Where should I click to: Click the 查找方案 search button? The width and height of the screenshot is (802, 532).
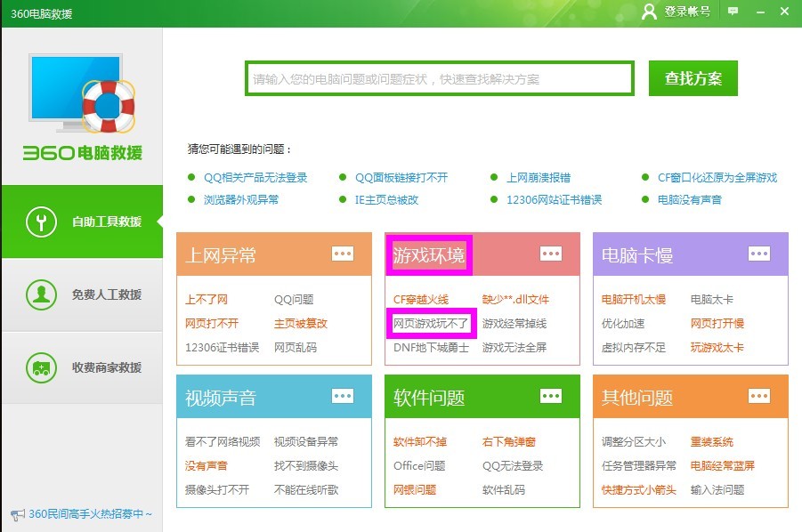point(693,78)
